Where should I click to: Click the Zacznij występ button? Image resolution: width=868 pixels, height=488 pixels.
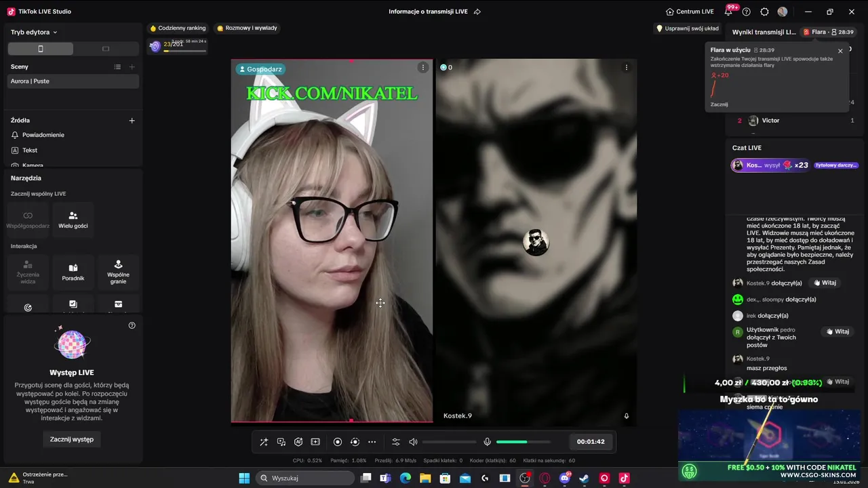72,439
